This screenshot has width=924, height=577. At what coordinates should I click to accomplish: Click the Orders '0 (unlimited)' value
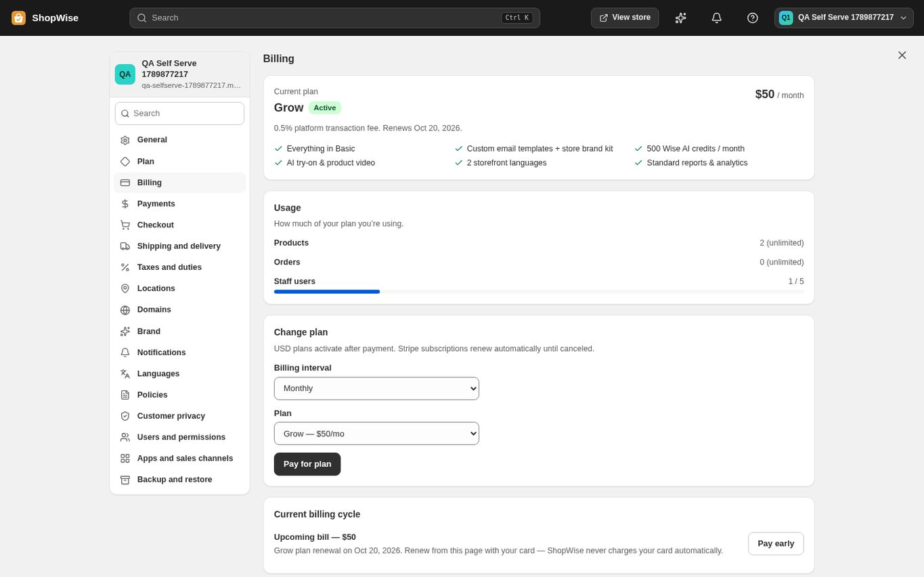click(x=782, y=262)
